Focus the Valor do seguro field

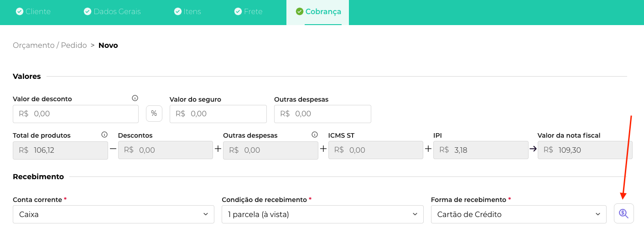pos(218,114)
